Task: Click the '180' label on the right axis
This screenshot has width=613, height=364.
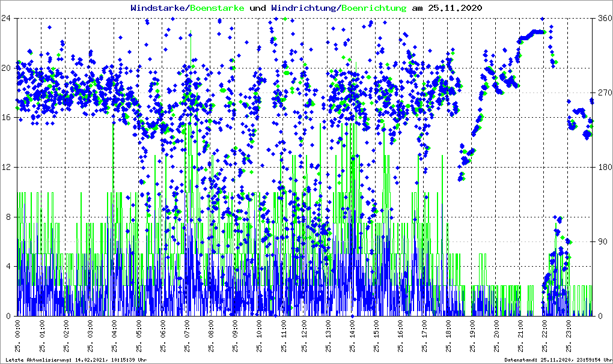Action: point(602,167)
